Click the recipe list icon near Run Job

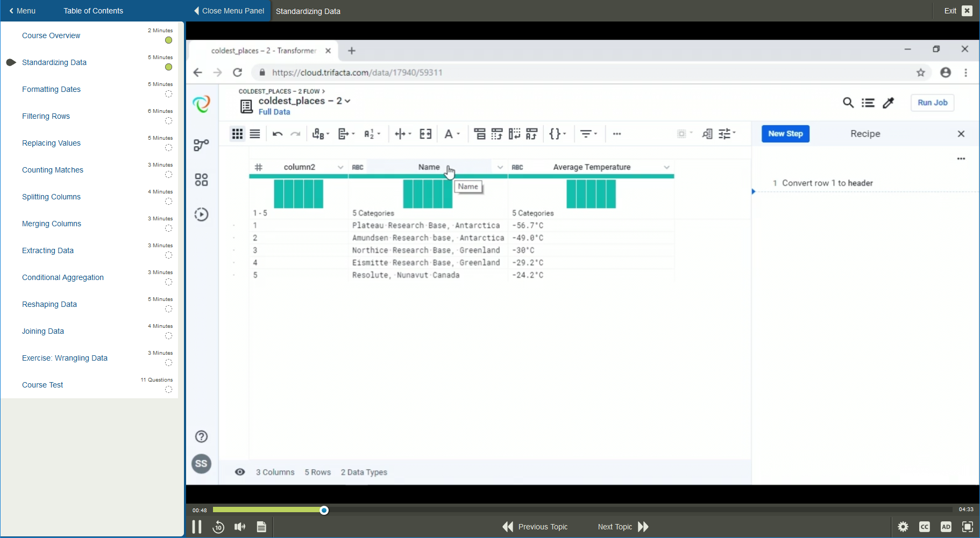(868, 103)
